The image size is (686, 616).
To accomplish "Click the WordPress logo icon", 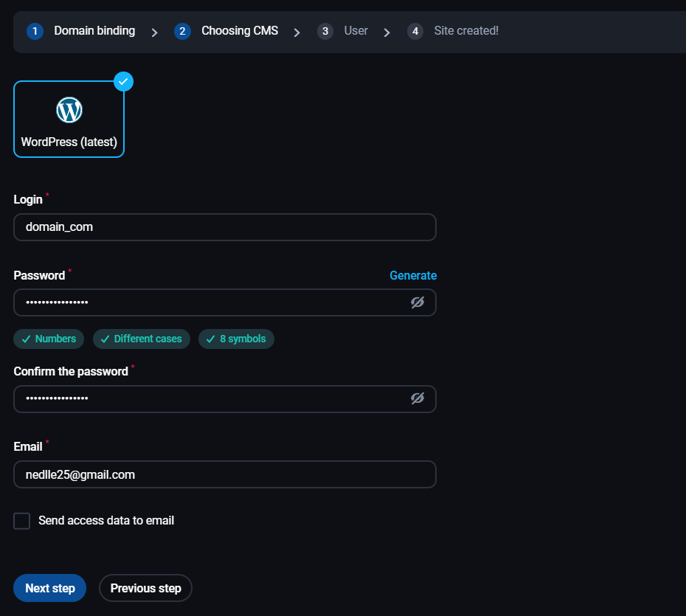I will point(69,111).
